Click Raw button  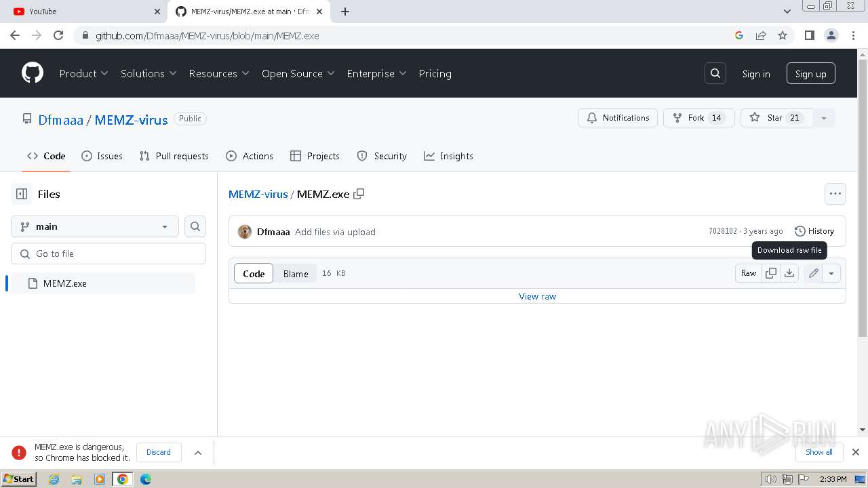pyautogui.click(x=749, y=273)
